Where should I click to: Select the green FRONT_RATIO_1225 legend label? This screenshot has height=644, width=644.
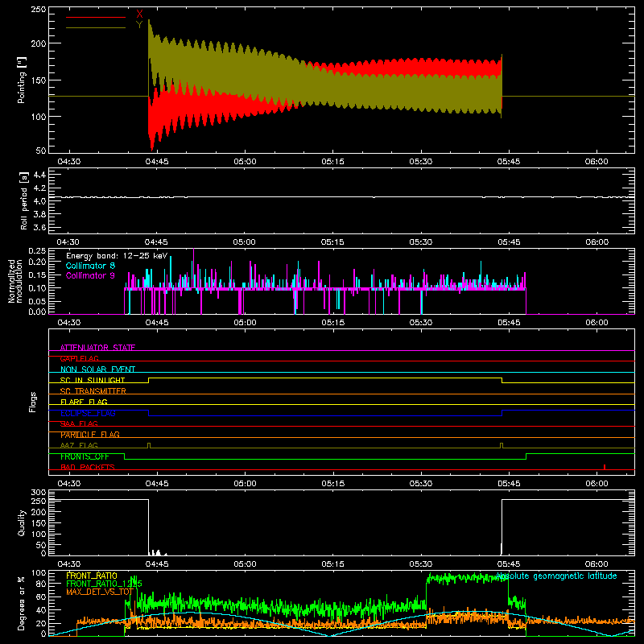[x=104, y=584]
